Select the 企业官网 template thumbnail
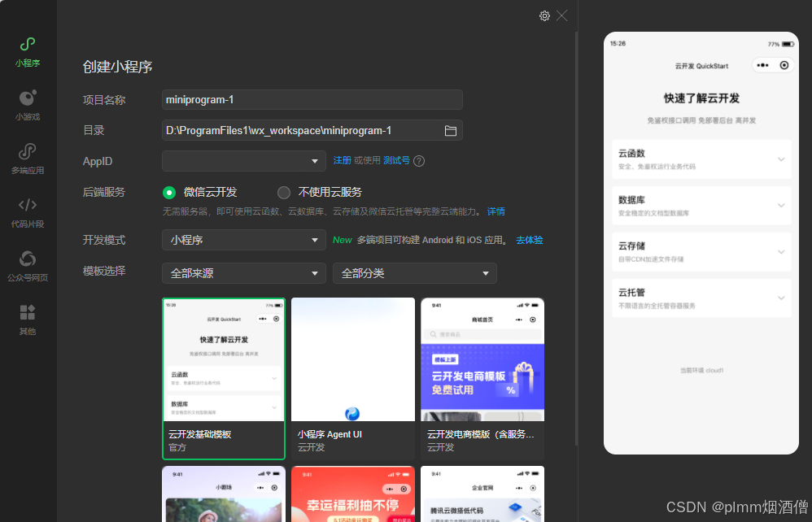Viewport: 812px width, 522px height. point(482,494)
